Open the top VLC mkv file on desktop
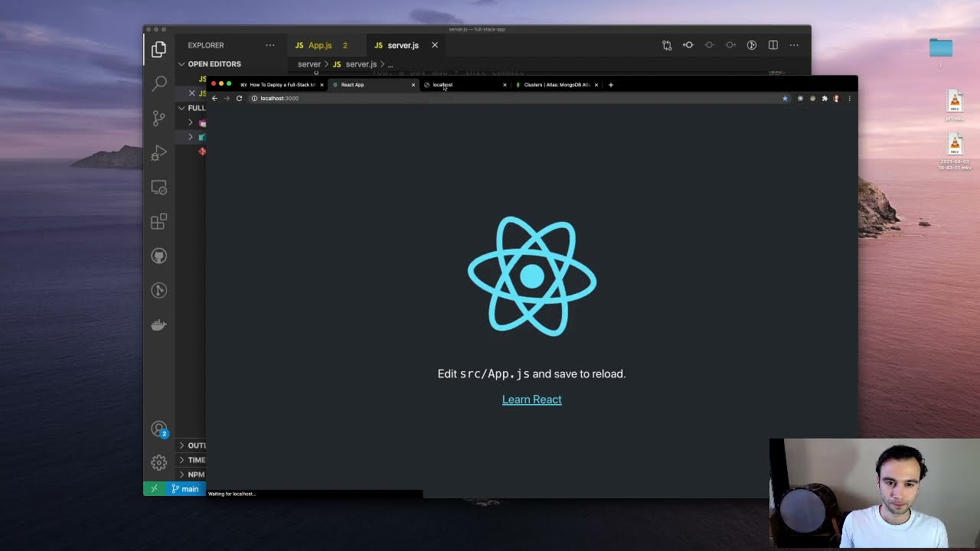The image size is (980, 551). point(955,102)
